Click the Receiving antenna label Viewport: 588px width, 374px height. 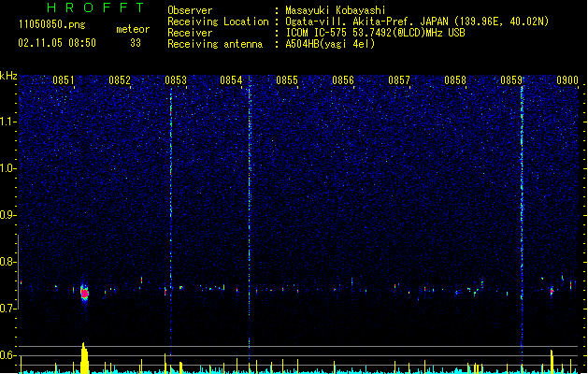coord(215,44)
